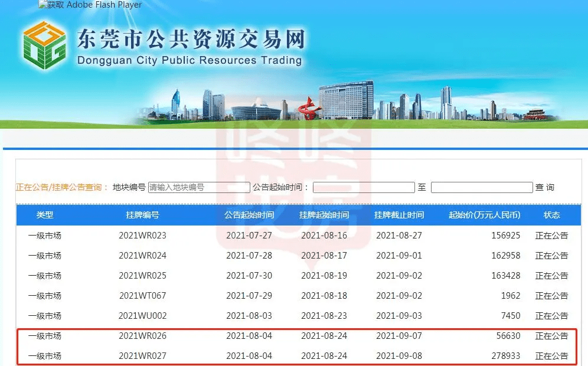Focus the 地块编号 input field
The width and height of the screenshot is (588, 366).
coord(199,187)
